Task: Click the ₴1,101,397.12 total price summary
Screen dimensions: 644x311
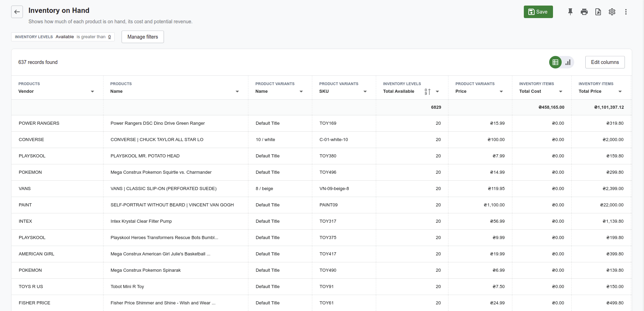Action: point(609,107)
